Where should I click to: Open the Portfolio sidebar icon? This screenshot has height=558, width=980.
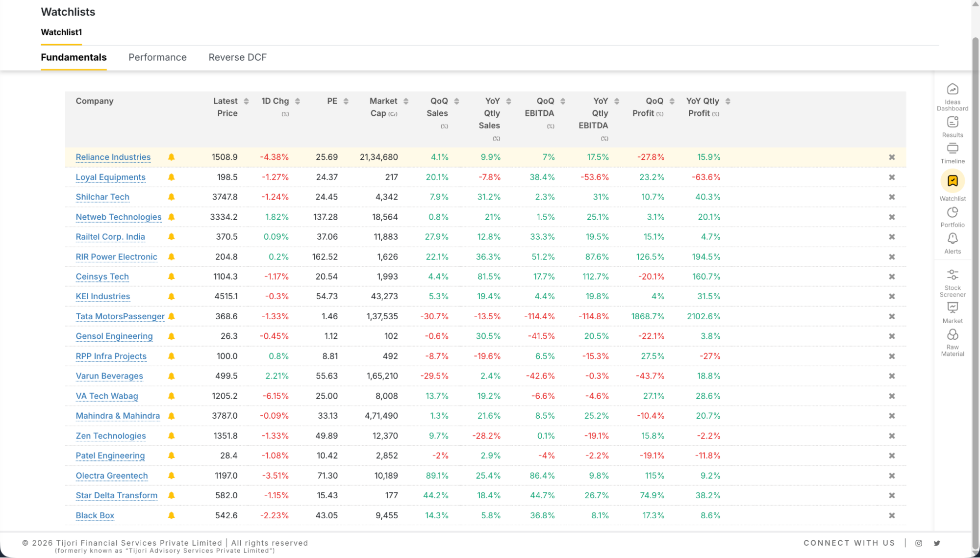952,213
